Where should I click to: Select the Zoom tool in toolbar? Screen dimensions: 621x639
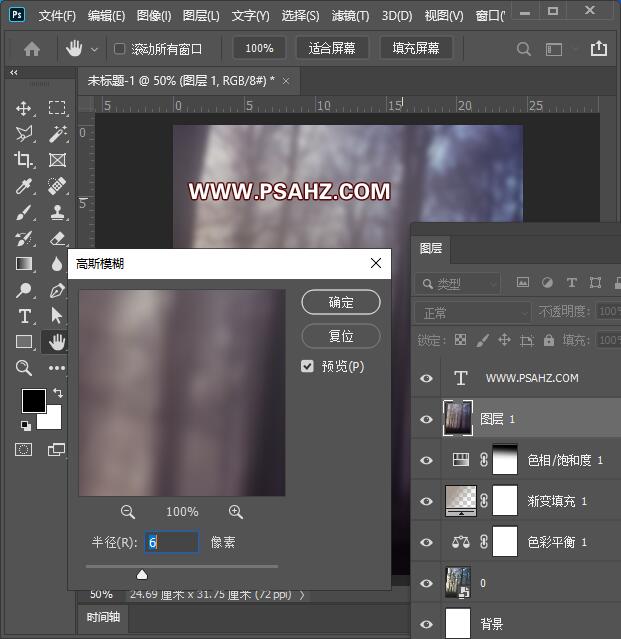24,368
